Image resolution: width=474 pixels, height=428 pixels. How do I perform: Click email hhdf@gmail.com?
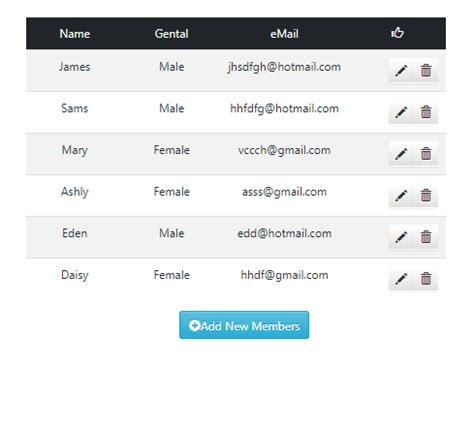click(x=284, y=275)
